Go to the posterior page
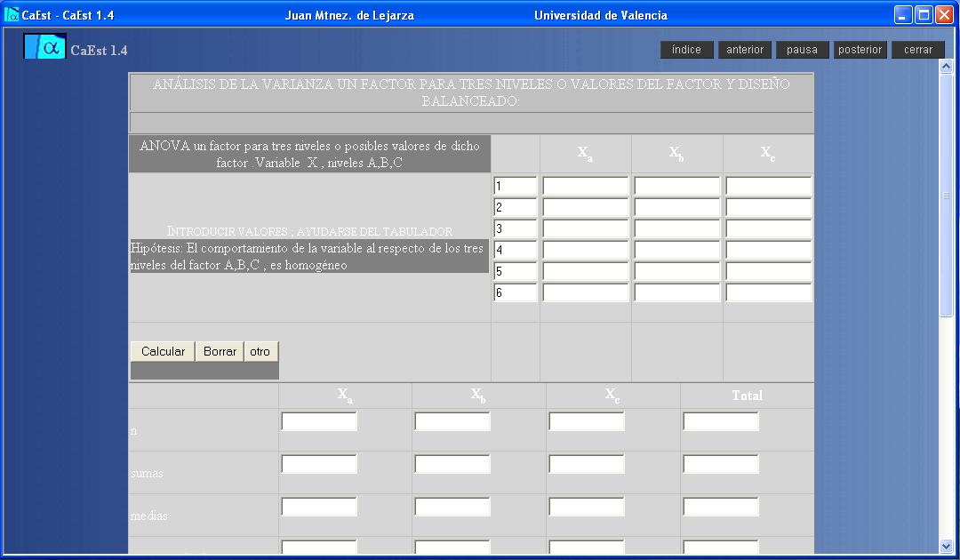 pyautogui.click(x=860, y=50)
